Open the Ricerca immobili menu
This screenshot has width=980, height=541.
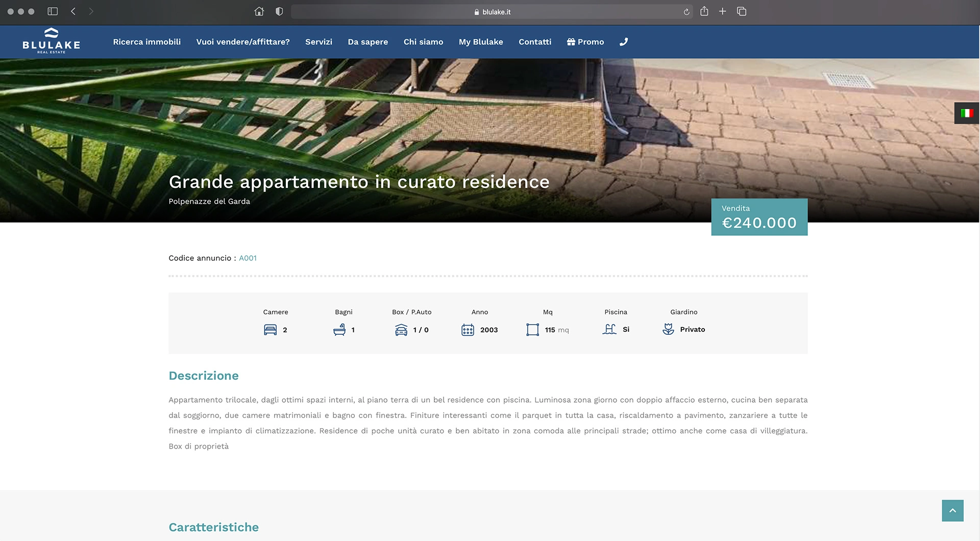click(147, 42)
